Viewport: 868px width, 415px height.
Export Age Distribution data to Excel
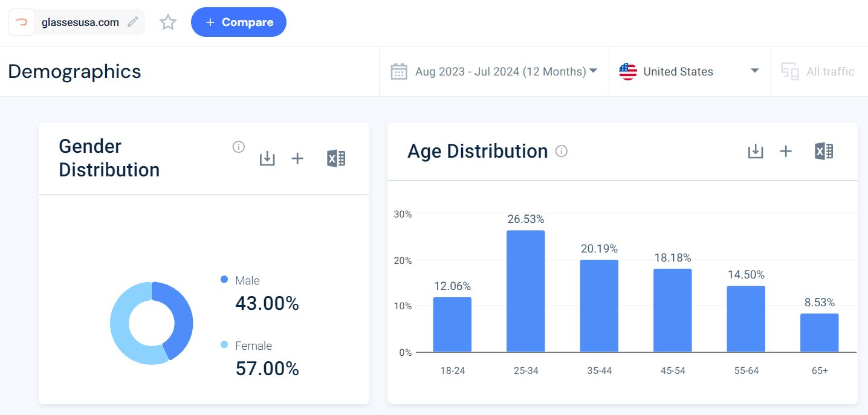pos(823,152)
